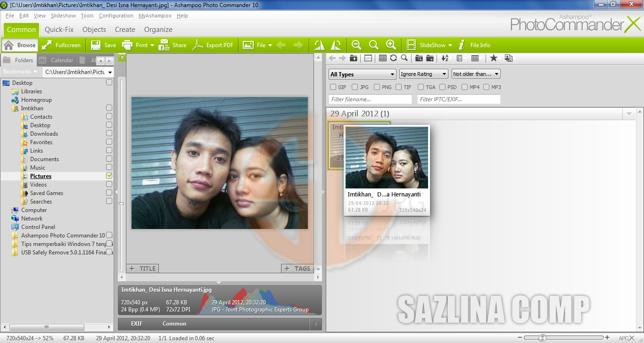Click the search-in-folder icon
The image size is (644, 343).
[419, 58]
